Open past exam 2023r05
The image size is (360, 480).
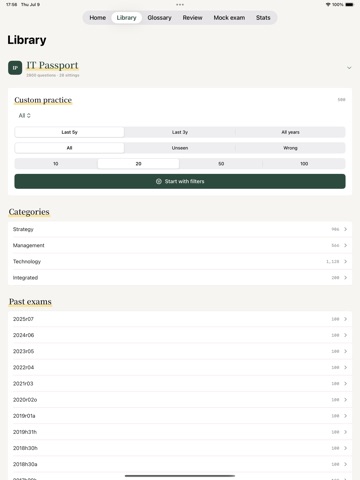coord(180,351)
